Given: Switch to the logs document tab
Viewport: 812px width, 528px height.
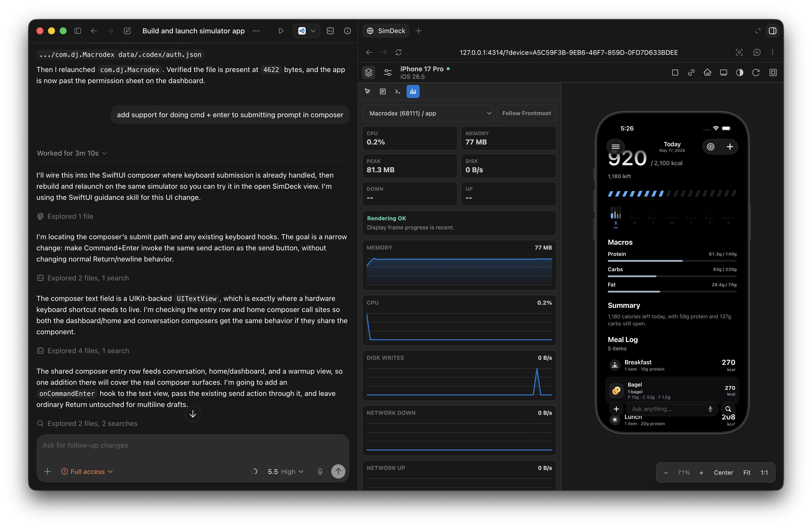Looking at the screenshot, I should tap(383, 91).
